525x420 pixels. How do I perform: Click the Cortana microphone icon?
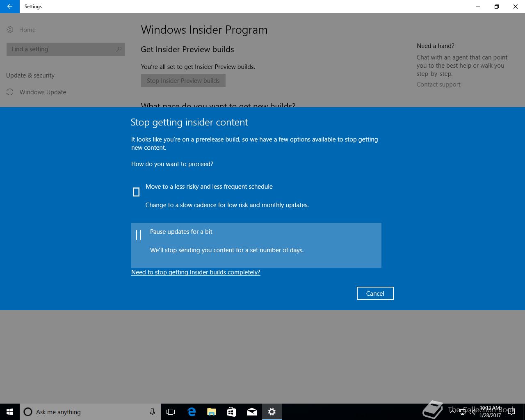point(152,412)
